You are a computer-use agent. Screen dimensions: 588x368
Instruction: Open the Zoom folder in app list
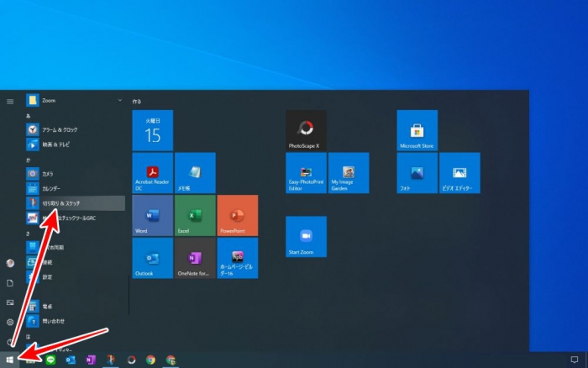75,100
